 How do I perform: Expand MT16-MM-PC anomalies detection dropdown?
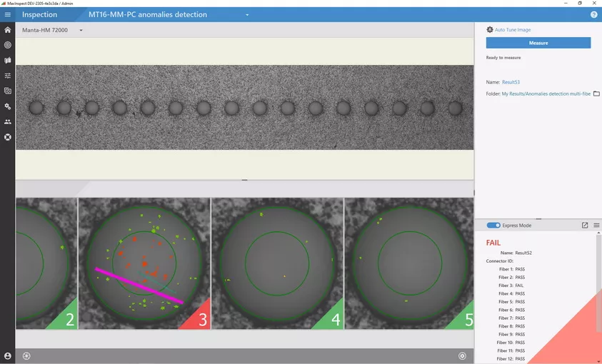tap(247, 15)
